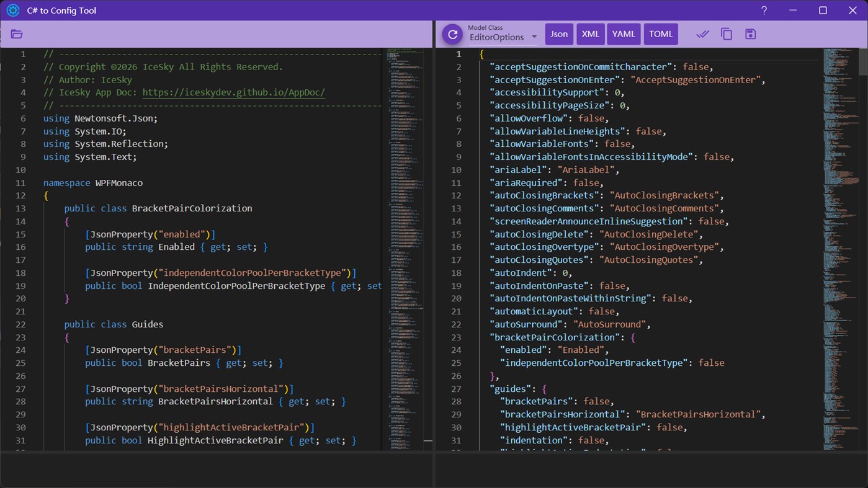Screen dimensions: 868x488
Task: Click the "C# to Config Tool" window title
Action: pyautogui.click(x=61, y=11)
